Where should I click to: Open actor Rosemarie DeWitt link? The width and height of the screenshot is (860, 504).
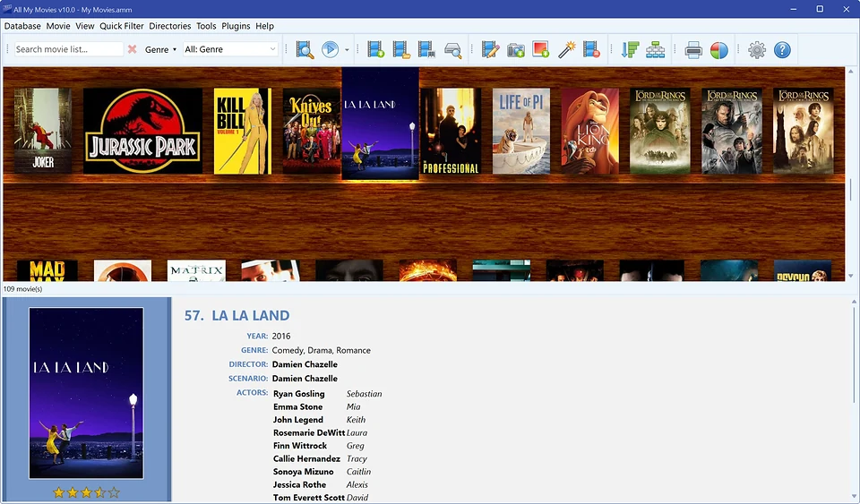click(309, 432)
